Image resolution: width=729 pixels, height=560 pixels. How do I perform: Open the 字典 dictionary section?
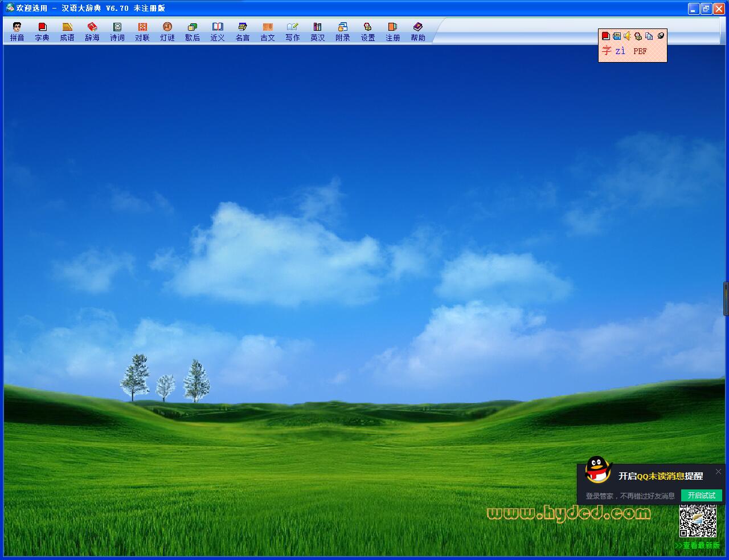point(42,31)
